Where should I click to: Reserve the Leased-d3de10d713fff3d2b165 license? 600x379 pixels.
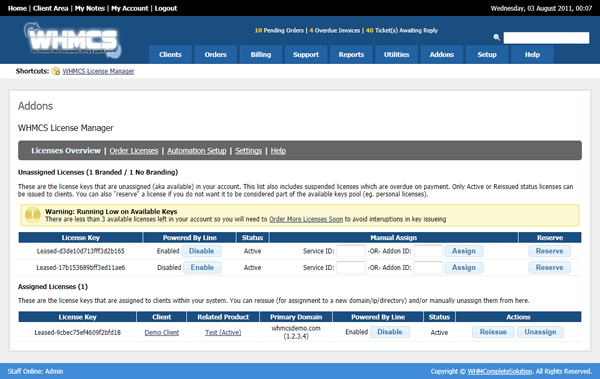coord(549,251)
